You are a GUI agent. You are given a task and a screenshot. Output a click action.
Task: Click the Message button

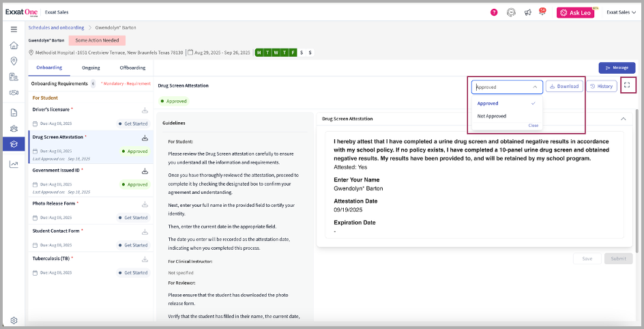(x=617, y=68)
